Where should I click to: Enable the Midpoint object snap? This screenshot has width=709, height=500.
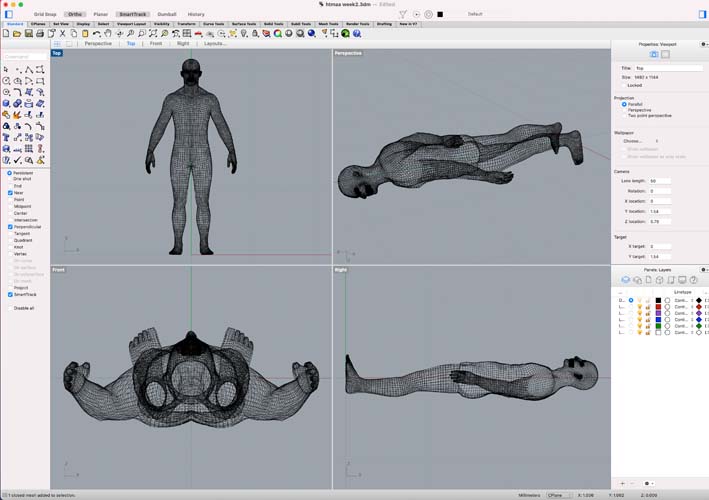10,206
